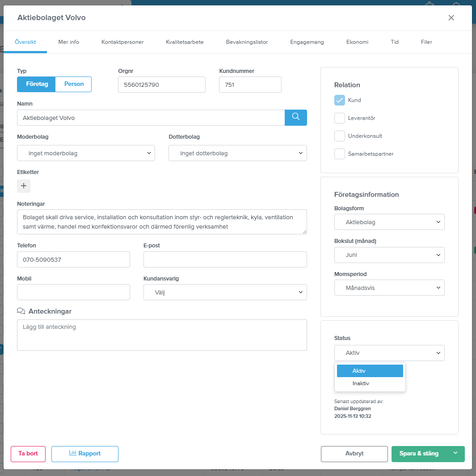Select Person as the customer type
The image size is (476, 476).
[74, 84]
